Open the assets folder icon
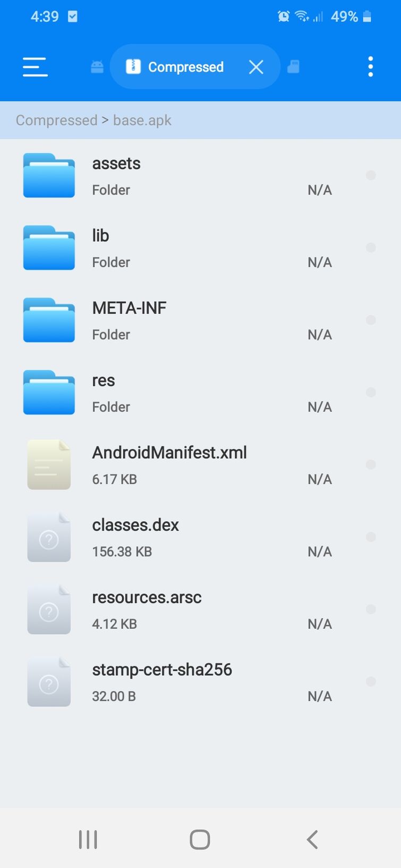Image resolution: width=401 pixels, height=868 pixels. 49,176
